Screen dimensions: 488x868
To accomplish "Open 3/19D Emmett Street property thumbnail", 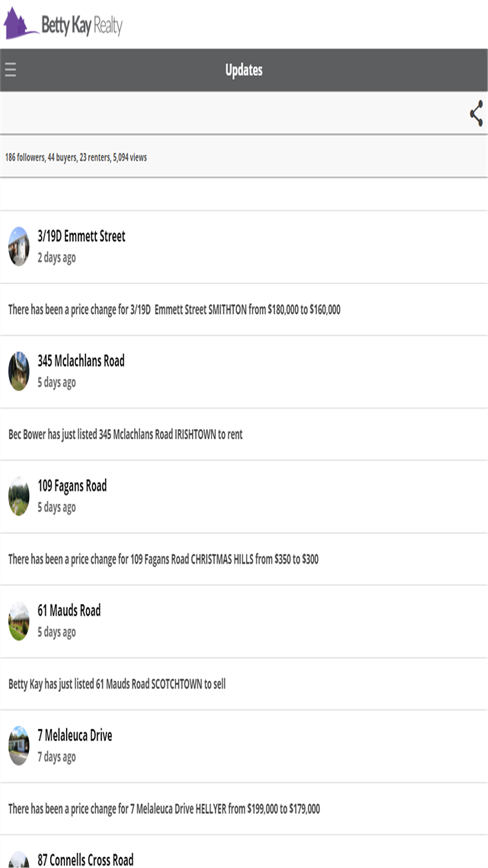I will 19,247.
